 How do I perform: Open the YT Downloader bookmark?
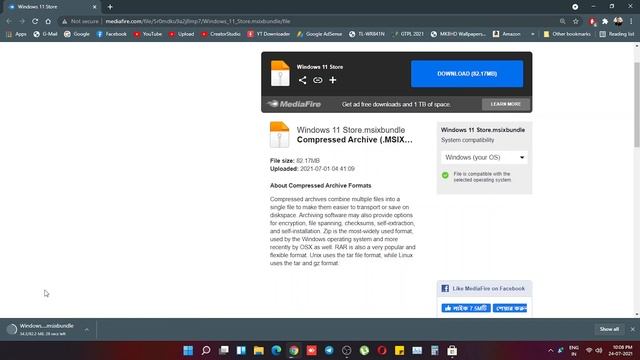(x=269, y=34)
